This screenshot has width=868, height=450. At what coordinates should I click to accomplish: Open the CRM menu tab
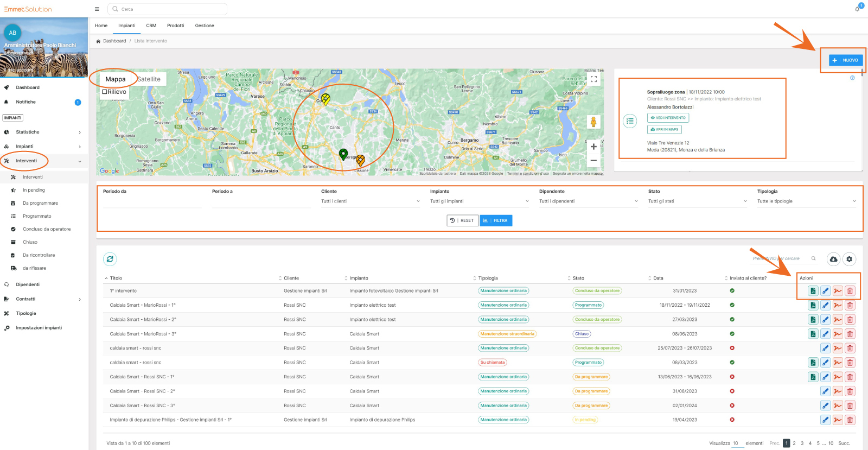pos(151,26)
